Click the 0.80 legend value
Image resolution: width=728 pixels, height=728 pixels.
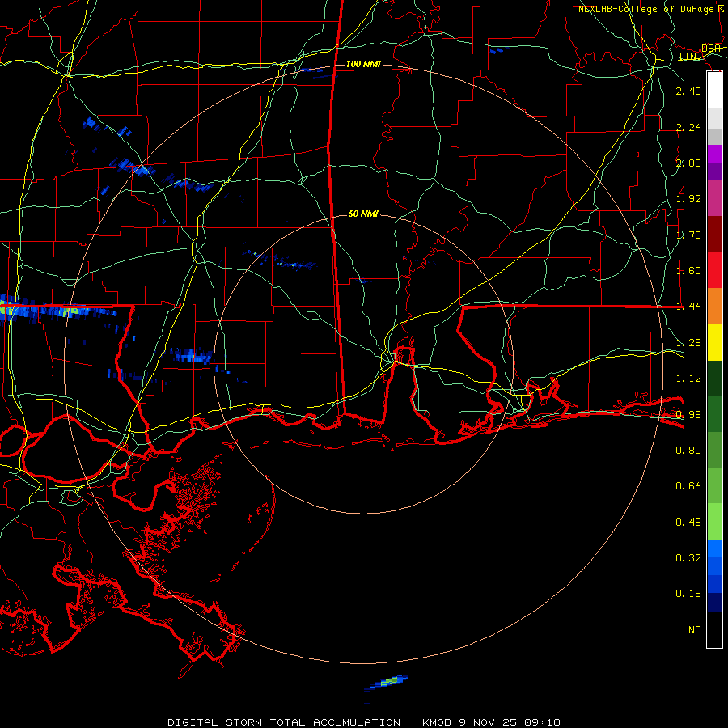tap(688, 451)
